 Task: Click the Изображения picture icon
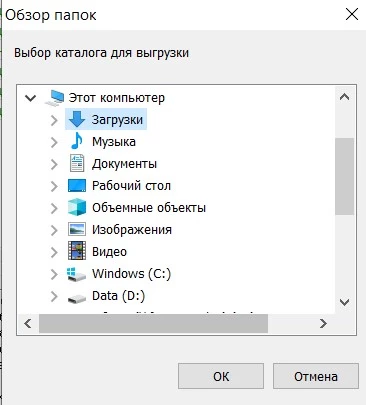tap(77, 229)
